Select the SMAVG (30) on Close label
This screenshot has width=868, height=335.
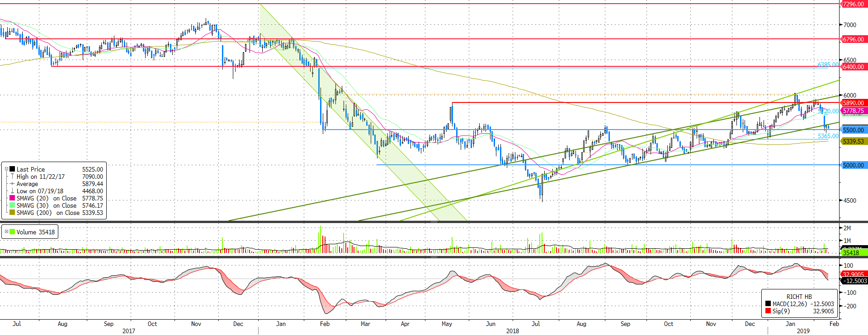[x=47, y=205]
